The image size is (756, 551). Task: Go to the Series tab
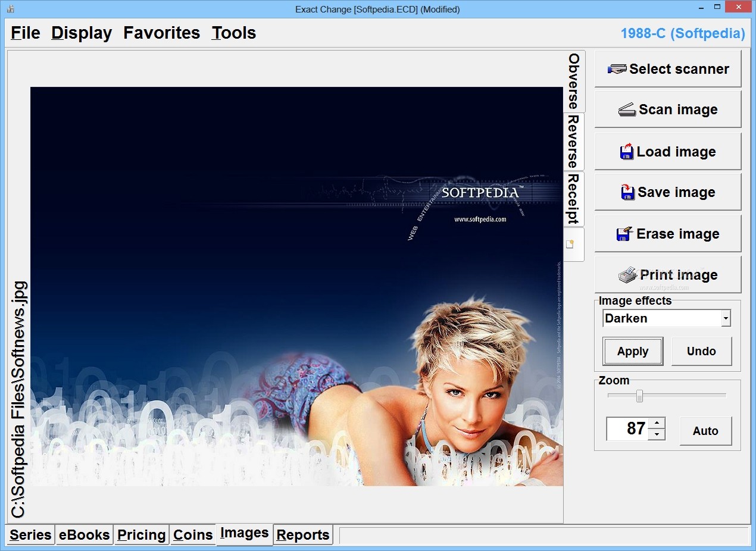(30, 535)
